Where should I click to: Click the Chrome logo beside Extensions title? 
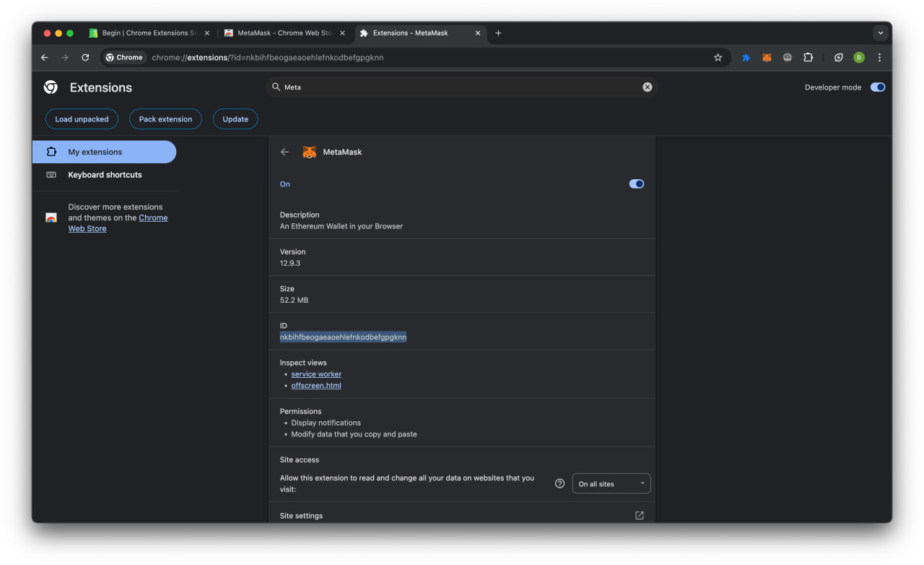pos(51,87)
